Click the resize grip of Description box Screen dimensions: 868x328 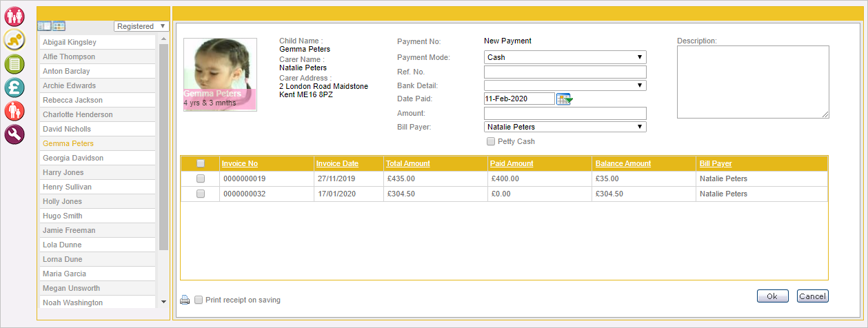pyautogui.click(x=825, y=115)
